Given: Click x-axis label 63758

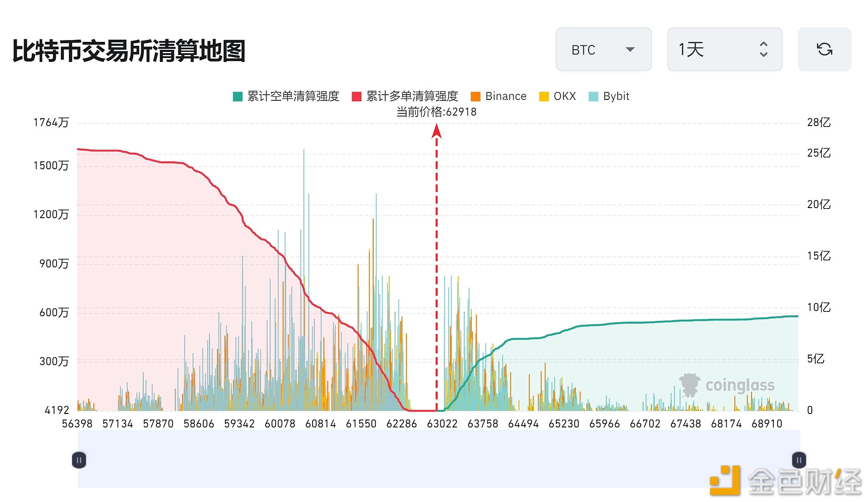Looking at the screenshot, I should tap(483, 424).
